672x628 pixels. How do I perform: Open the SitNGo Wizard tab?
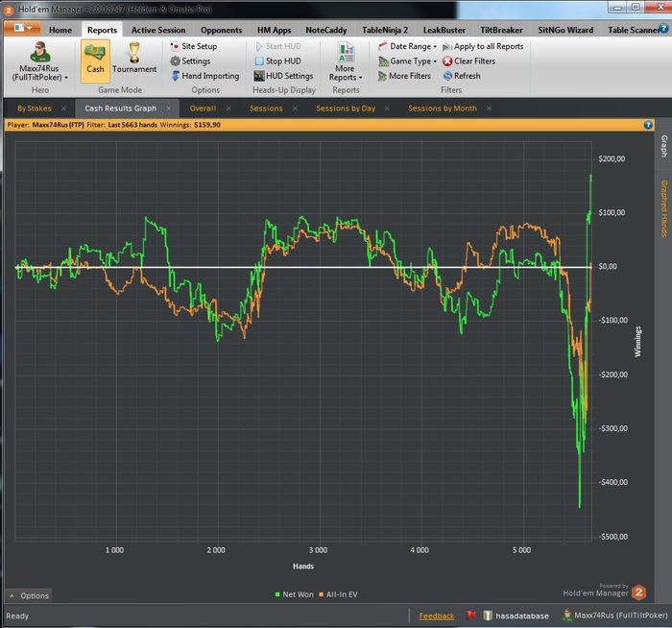click(565, 30)
